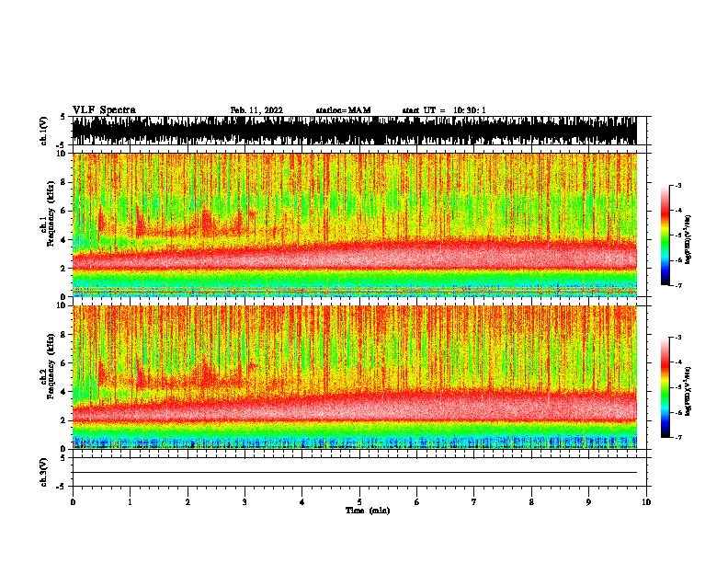Click the "VLF Spectra" plot title
Screen dimensions: 728x563
click(x=104, y=110)
